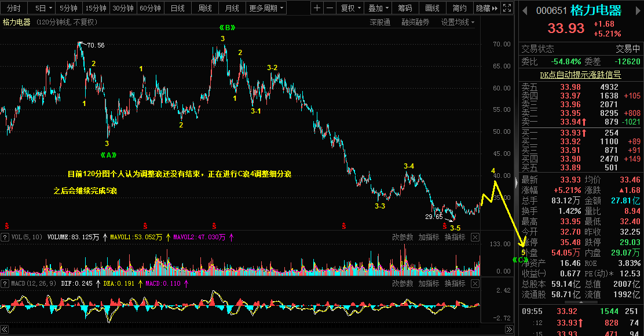The image size is (644, 336).
Task: Jump chart right with double-arrow icon
Action: click(509, 330)
